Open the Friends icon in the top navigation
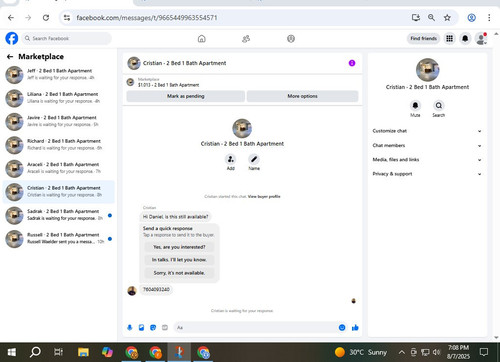 pyautogui.click(x=246, y=39)
